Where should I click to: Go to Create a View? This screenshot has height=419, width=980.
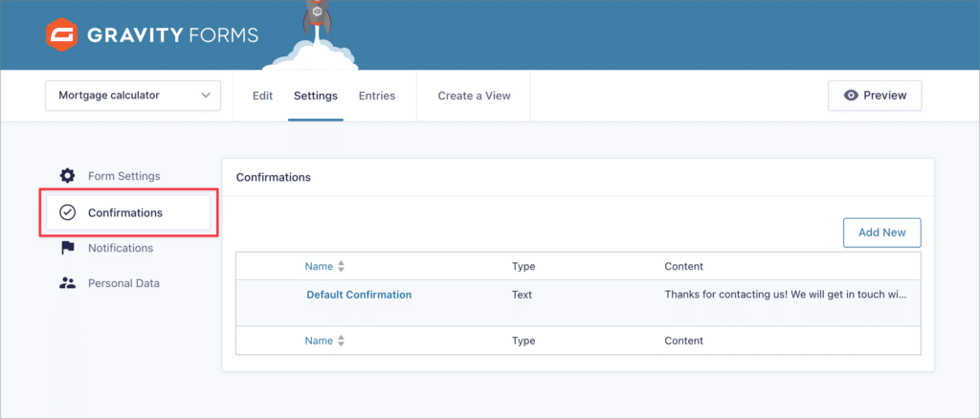[474, 96]
